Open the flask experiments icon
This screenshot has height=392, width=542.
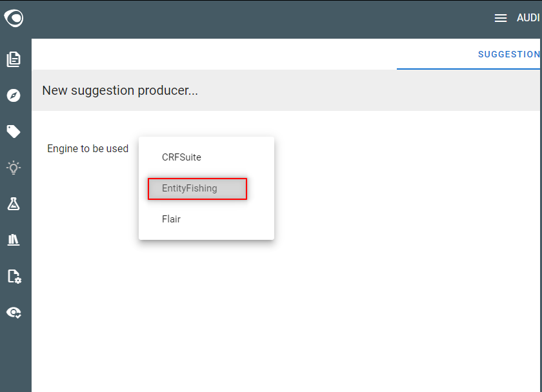pos(14,204)
